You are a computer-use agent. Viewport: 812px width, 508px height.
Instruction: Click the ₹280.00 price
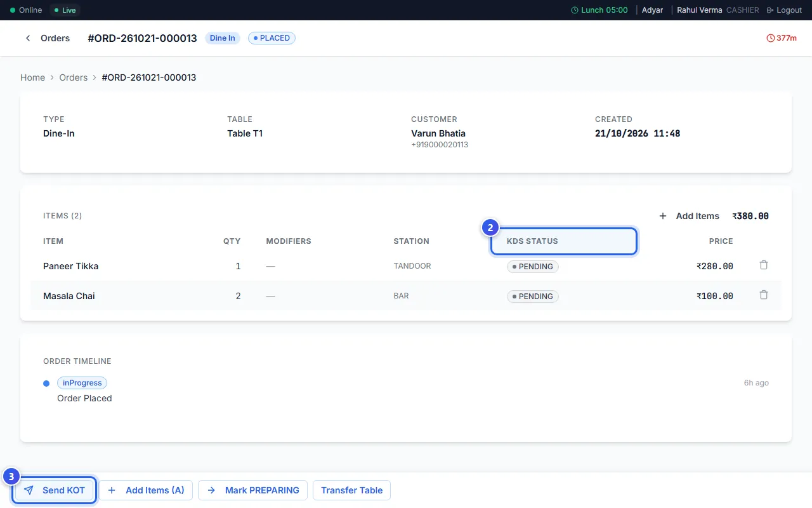pos(715,266)
